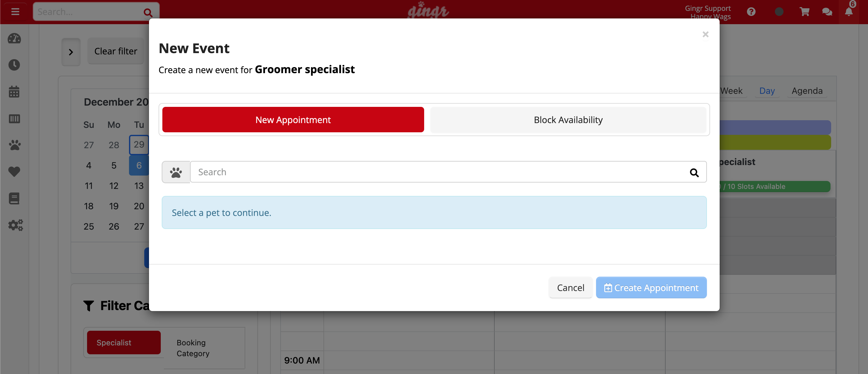Click the Clear filter button

pos(116,51)
